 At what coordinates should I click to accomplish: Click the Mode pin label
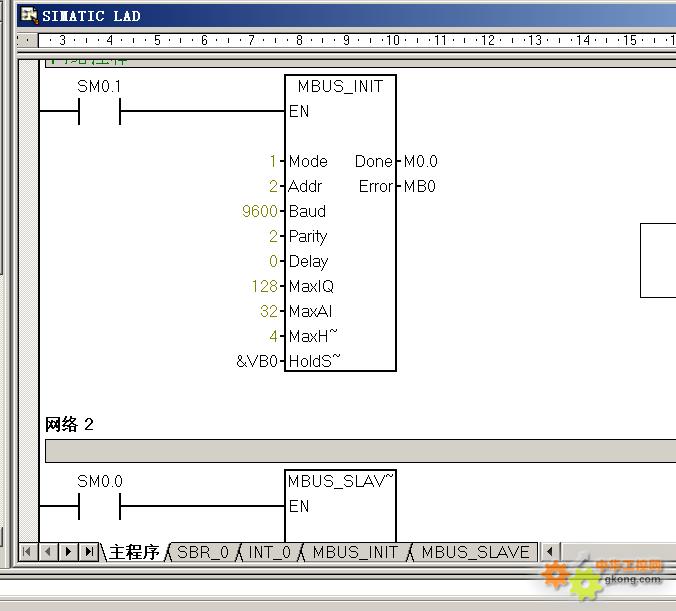click(x=308, y=161)
